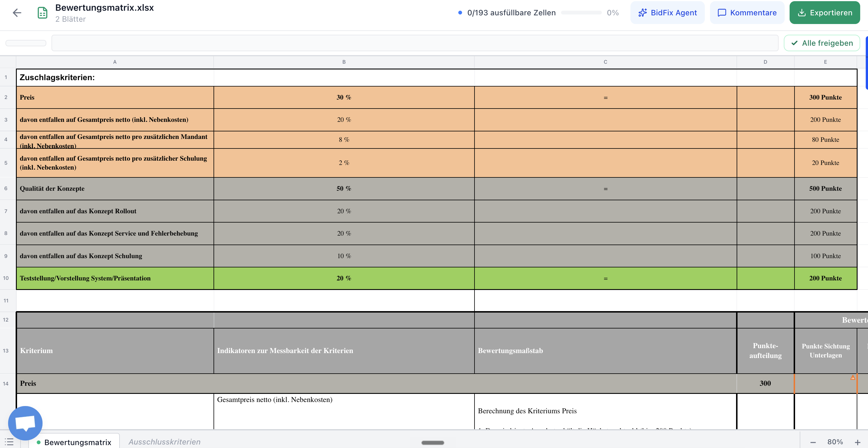Screen dimensions: 868x448
Task: Zoom in with the plus icon
Action: click(858, 442)
